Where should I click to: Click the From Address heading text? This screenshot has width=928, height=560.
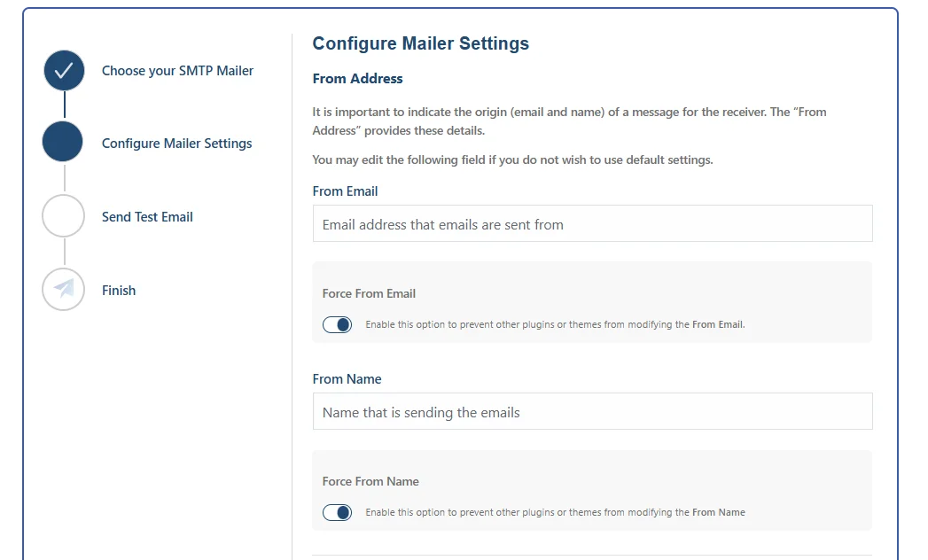[x=357, y=78]
